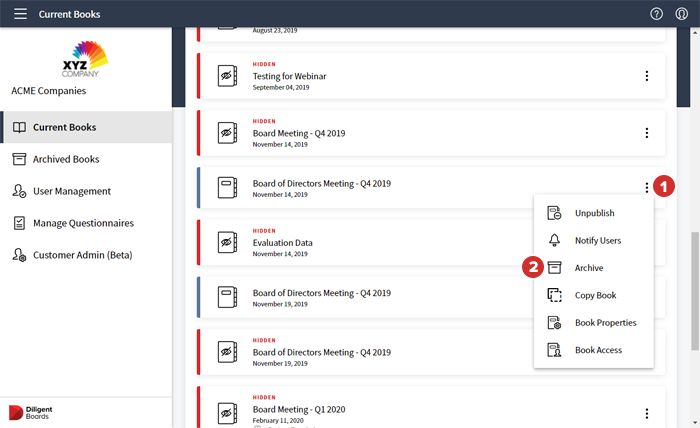Click the Book Properties gear icon
Screen dimensions: 700x428
tap(555, 323)
